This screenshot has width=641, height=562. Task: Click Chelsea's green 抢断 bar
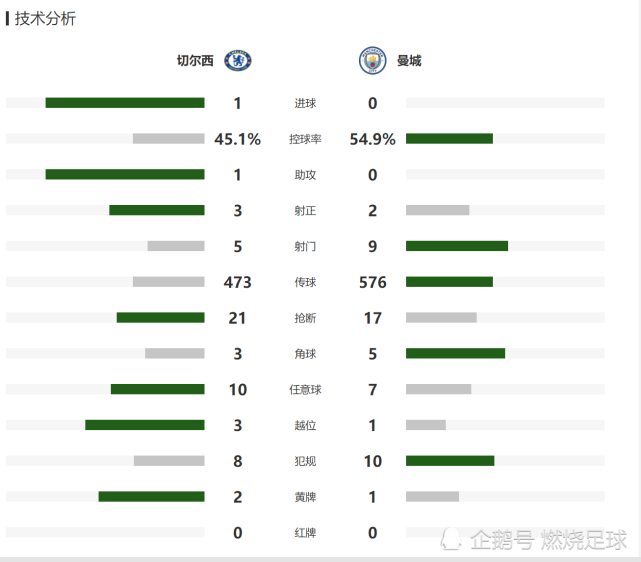click(160, 318)
